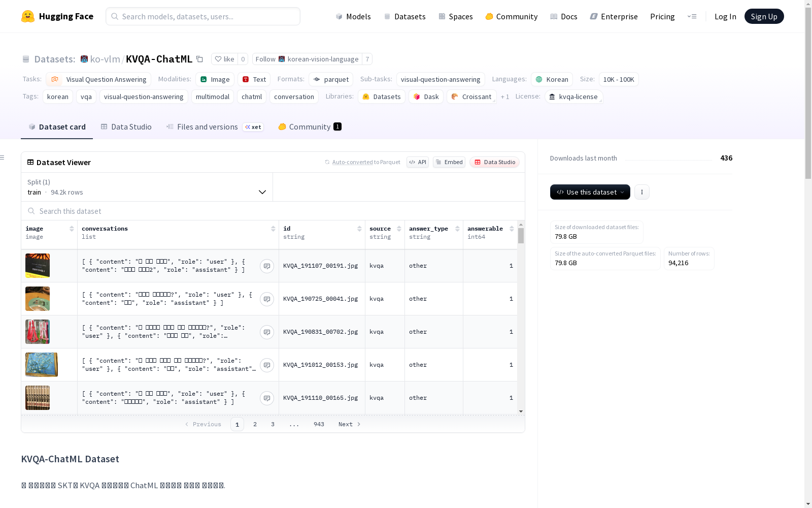The width and height of the screenshot is (812, 508).
Task: Go to page 2 of the dataset
Action: 255,424
